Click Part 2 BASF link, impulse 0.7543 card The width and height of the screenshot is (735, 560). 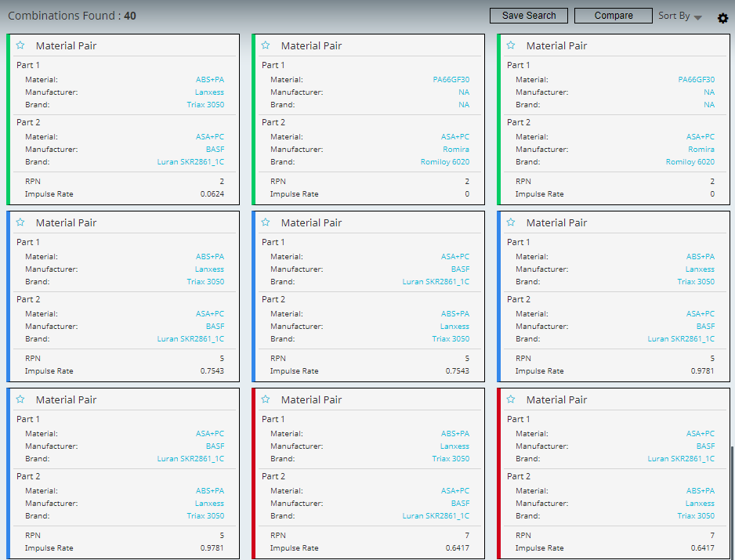coord(215,327)
